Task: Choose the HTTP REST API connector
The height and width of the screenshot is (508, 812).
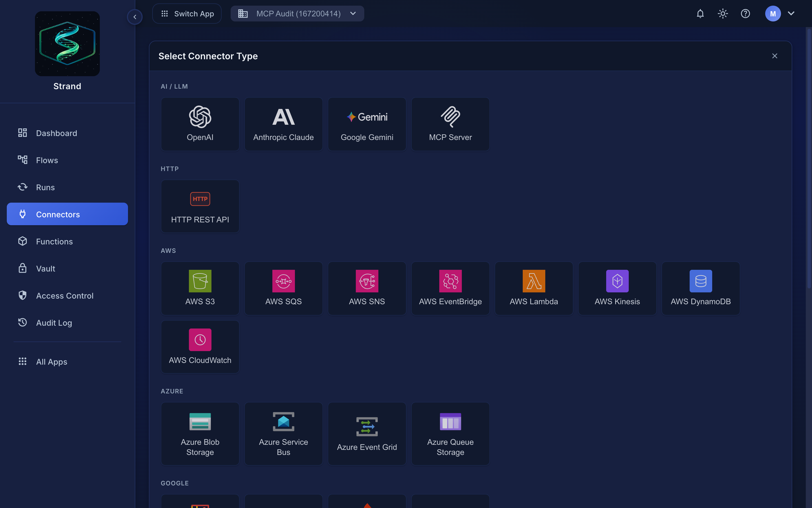Action: (200, 206)
